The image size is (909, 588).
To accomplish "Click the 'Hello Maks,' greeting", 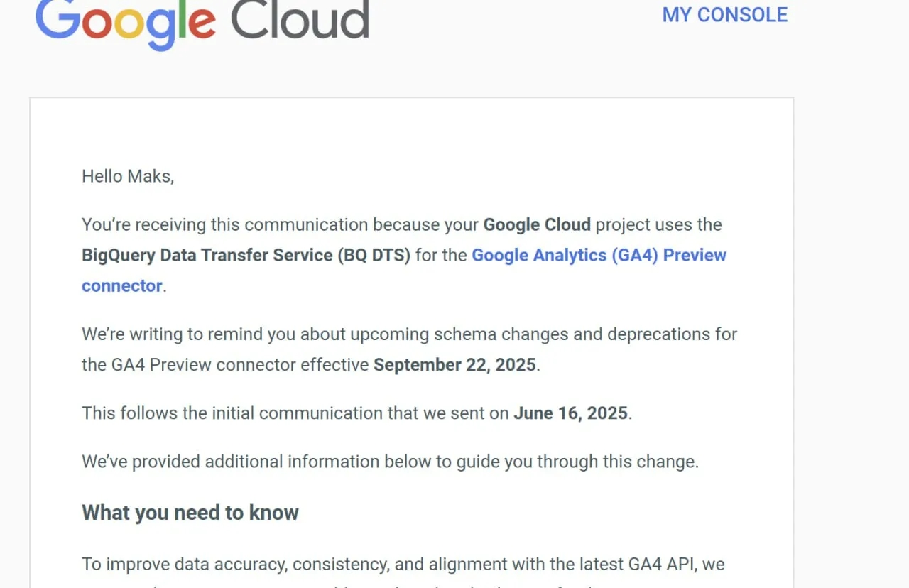I will tap(128, 176).
